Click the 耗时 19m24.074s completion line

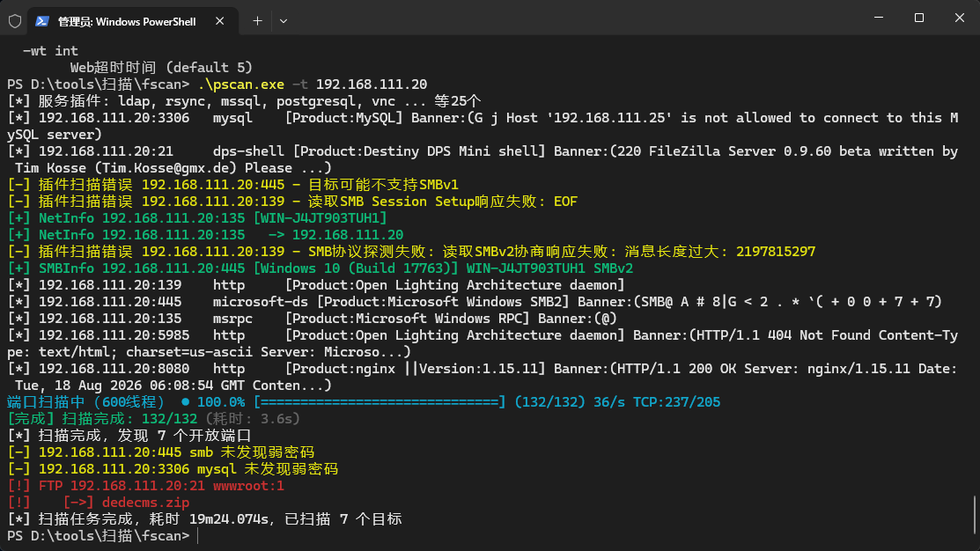click(x=204, y=520)
